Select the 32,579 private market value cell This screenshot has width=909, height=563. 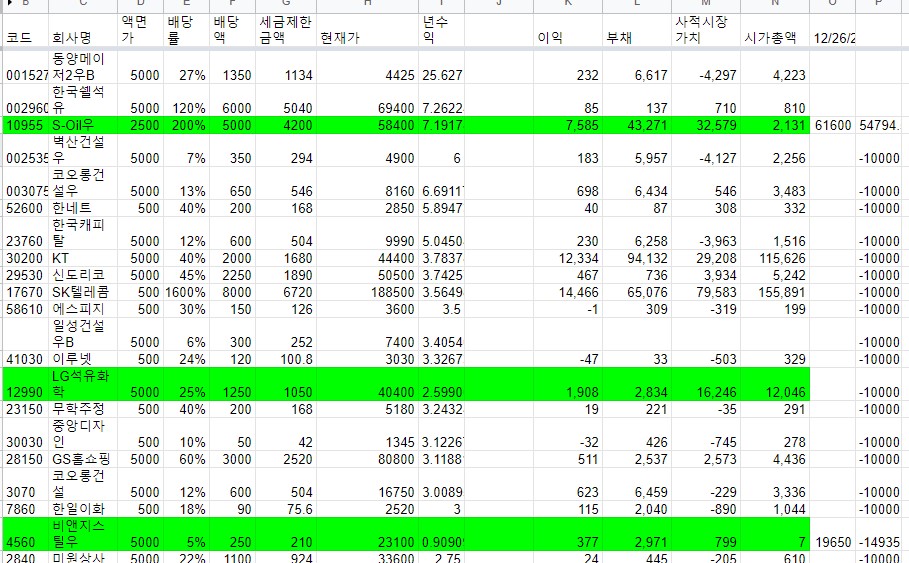(706, 125)
